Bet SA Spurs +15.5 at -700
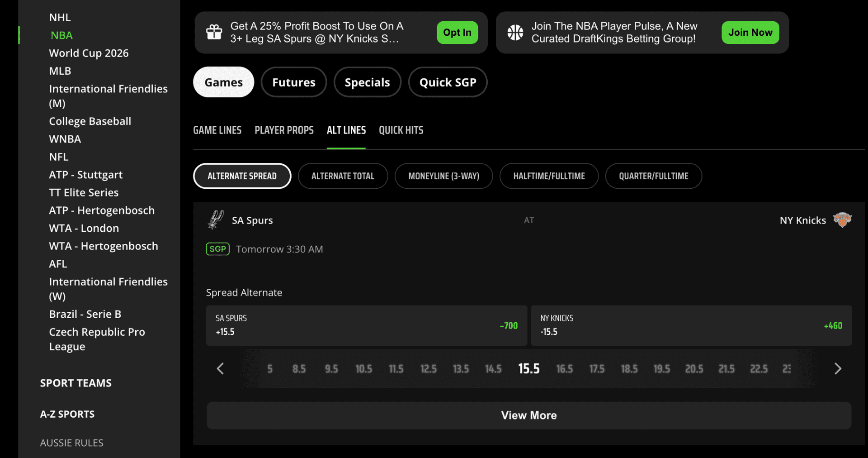Image resolution: width=868 pixels, height=458 pixels. point(367,325)
